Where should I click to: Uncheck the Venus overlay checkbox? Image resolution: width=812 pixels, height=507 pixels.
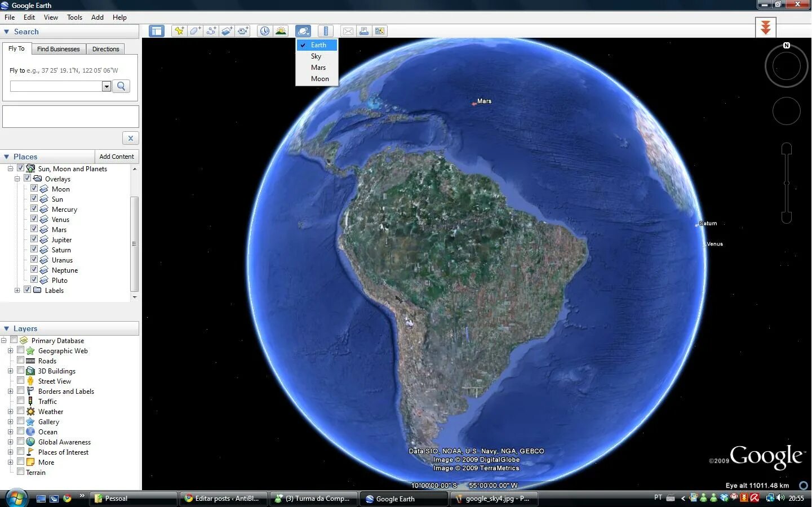(x=34, y=219)
